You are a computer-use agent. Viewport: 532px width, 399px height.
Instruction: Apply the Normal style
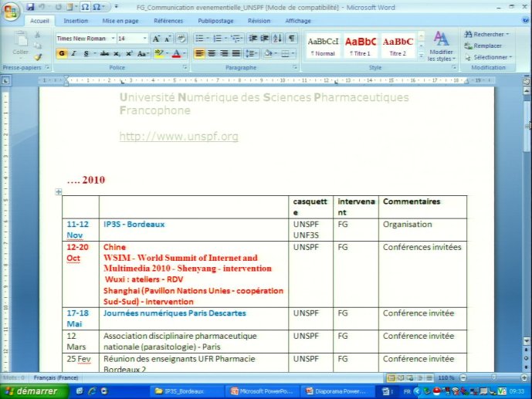click(323, 46)
